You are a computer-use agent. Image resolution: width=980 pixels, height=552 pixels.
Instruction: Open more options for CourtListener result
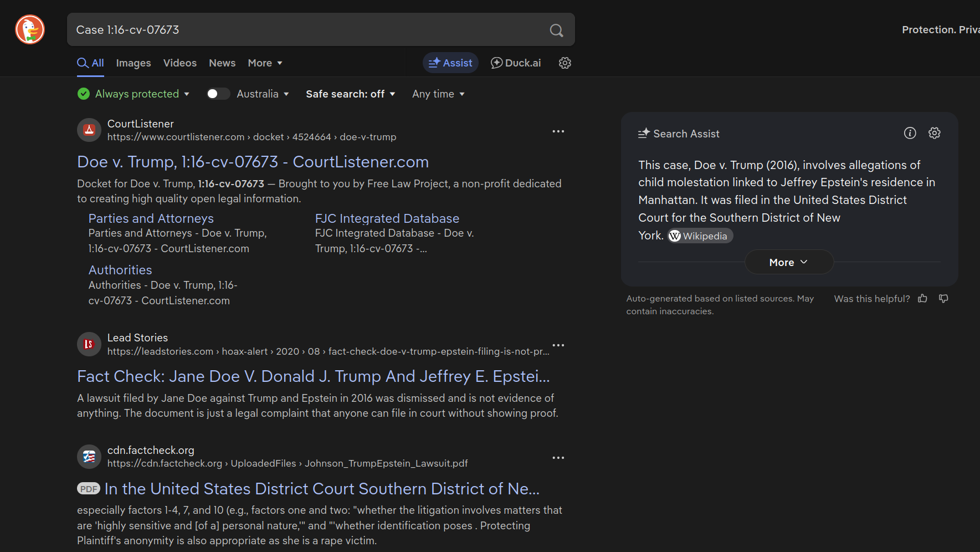click(558, 131)
